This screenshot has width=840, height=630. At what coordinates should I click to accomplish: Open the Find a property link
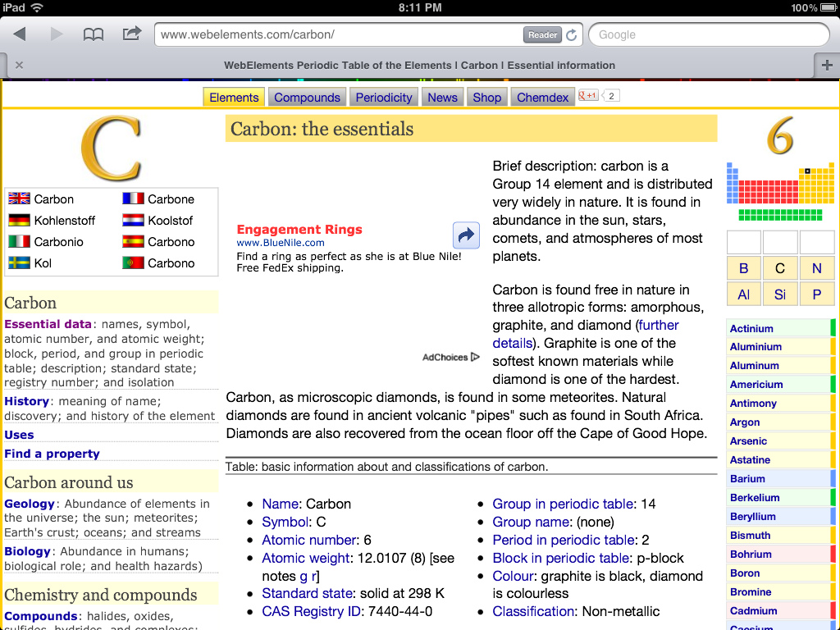pos(52,454)
